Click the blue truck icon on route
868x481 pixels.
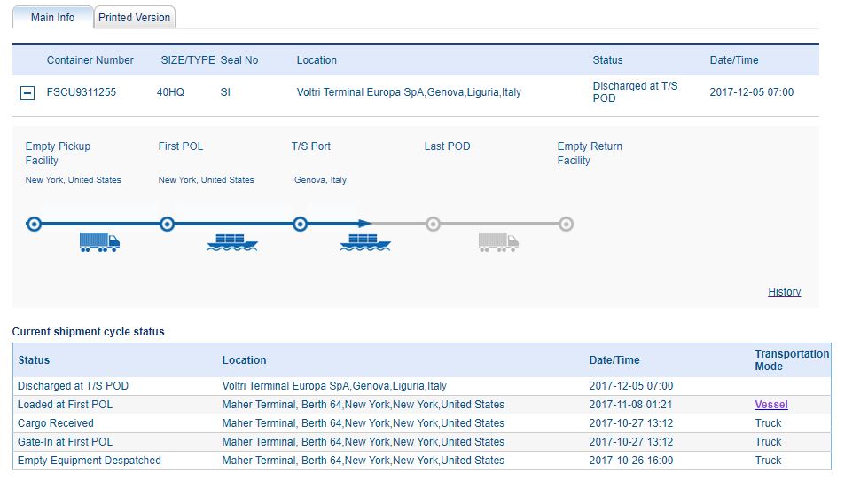[x=98, y=241]
